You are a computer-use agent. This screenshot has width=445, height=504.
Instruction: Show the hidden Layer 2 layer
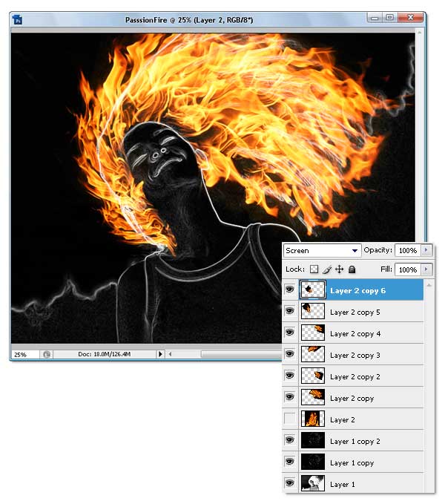(290, 420)
